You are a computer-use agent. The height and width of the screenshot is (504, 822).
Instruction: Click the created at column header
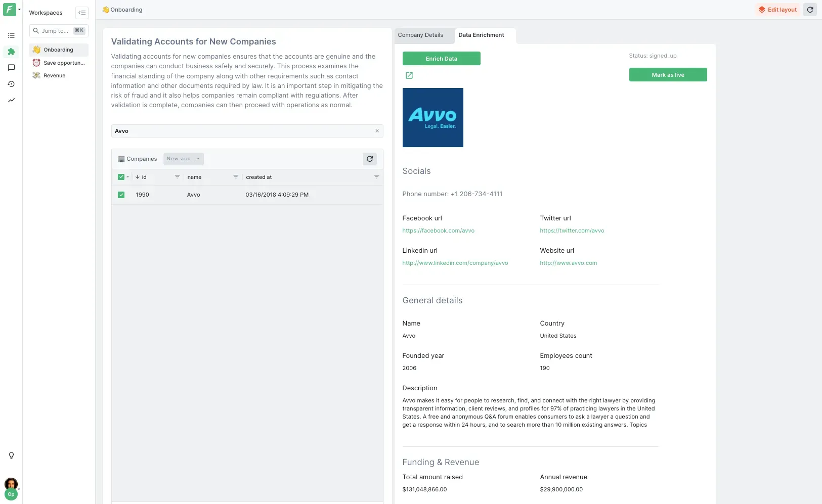pos(259,177)
